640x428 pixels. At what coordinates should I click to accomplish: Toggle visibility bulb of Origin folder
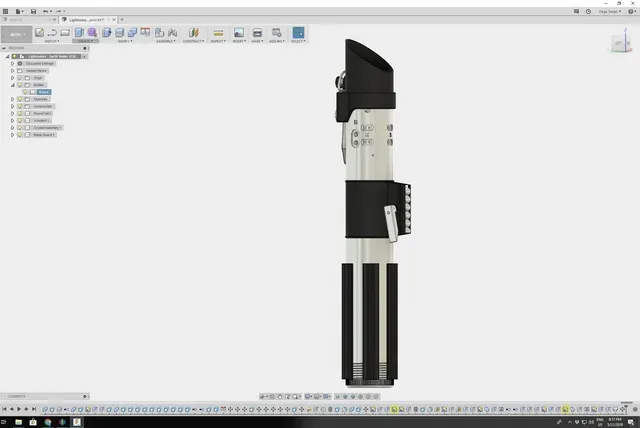(20, 78)
